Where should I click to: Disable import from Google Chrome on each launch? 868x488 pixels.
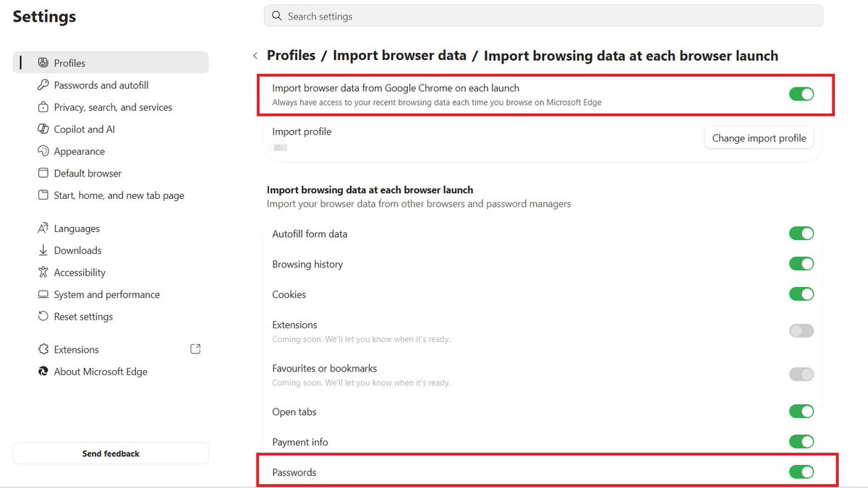[801, 94]
